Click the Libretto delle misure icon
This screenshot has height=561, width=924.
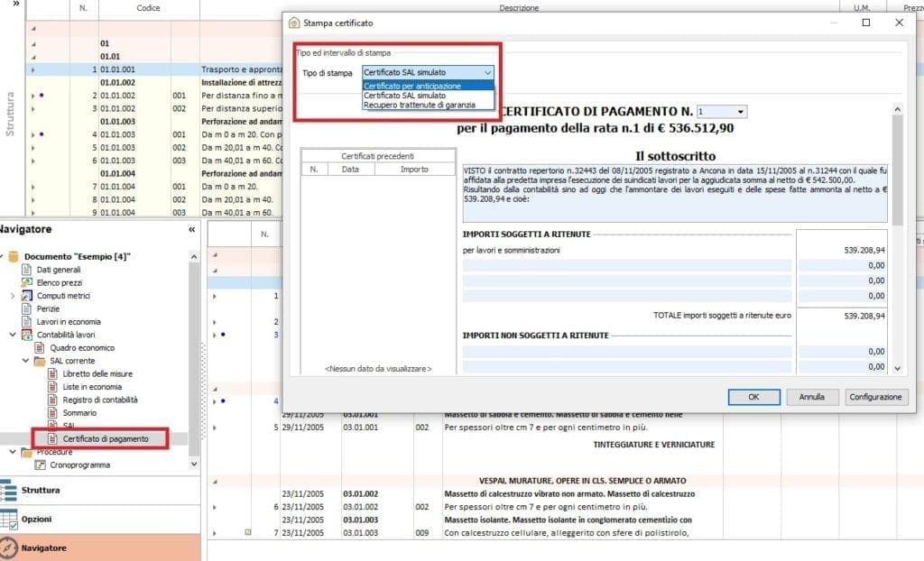[52, 373]
